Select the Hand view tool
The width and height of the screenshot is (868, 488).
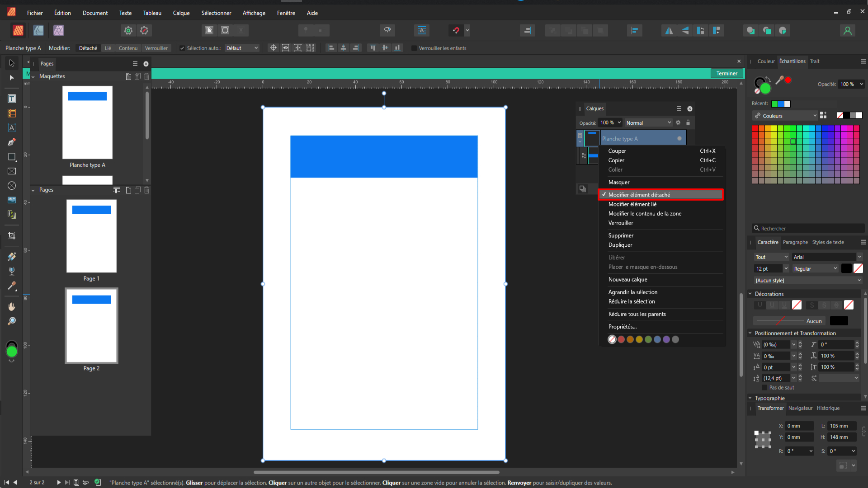pyautogui.click(x=12, y=307)
